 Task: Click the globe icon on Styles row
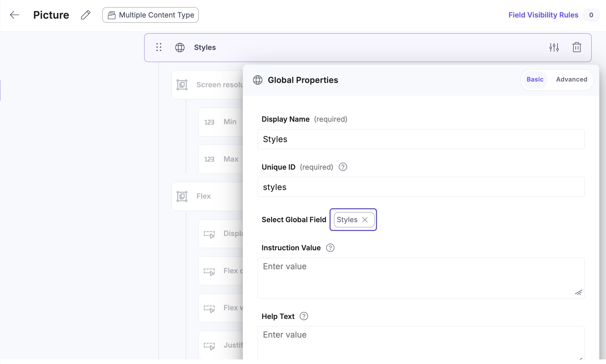(180, 47)
